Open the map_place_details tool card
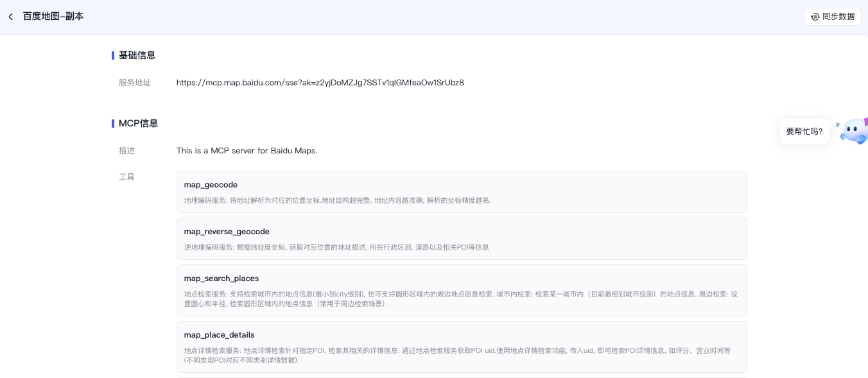868x378 pixels. coord(462,347)
